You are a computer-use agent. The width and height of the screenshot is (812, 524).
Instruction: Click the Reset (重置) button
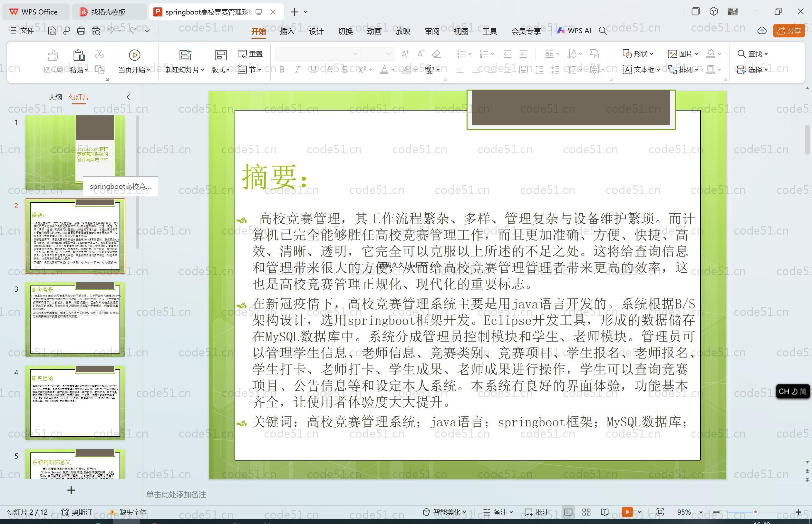250,54
